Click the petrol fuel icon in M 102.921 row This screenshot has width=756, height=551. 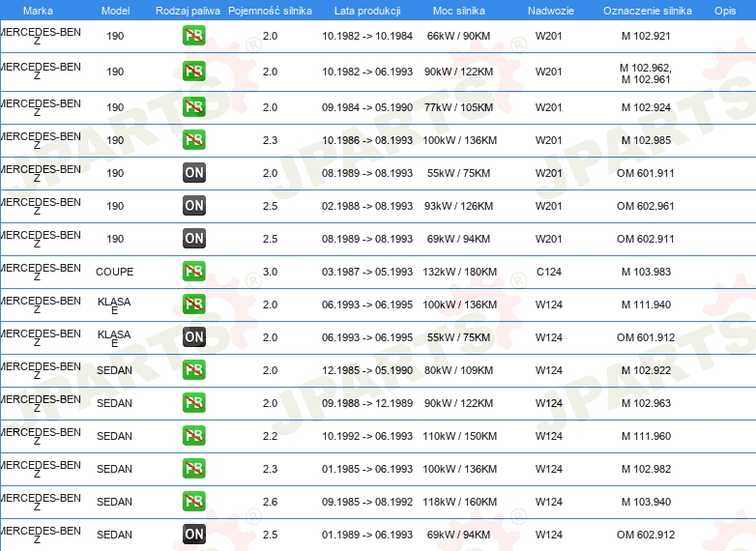pyautogui.click(x=194, y=36)
